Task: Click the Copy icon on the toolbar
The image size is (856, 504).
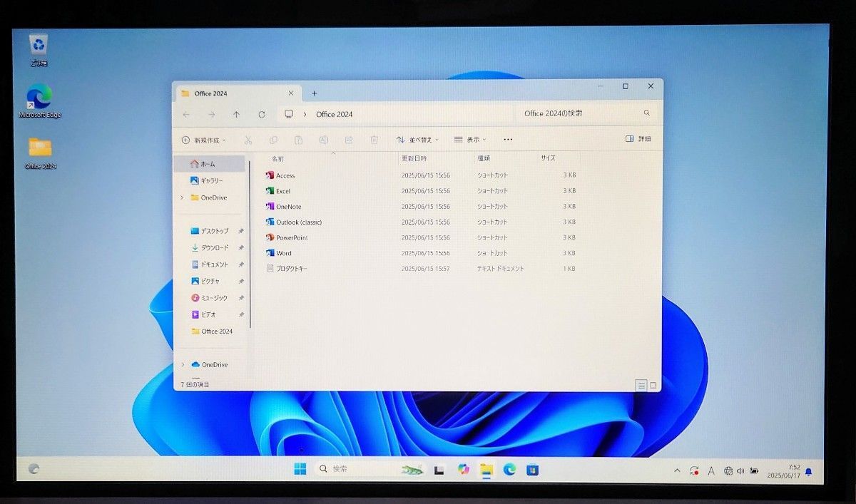Action: [x=272, y=140]
